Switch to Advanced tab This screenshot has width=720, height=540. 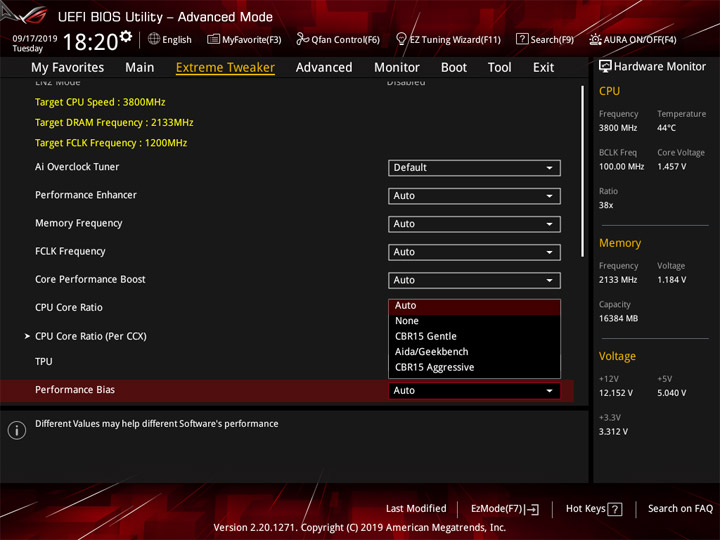(324, 68)
